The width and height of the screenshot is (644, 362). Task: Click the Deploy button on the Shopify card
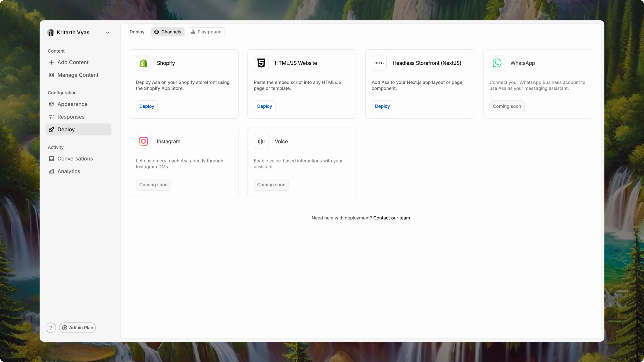click(147, 106)
